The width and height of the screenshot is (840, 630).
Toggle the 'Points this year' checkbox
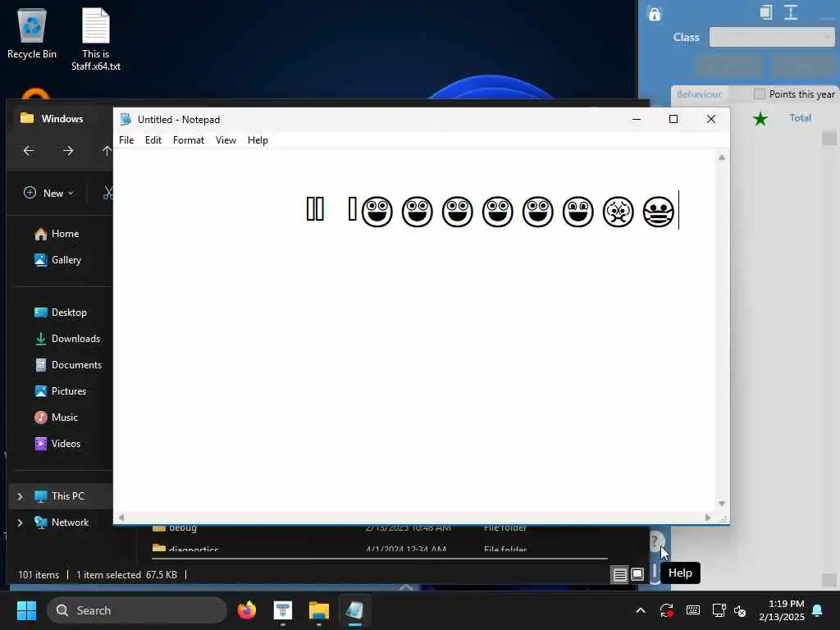(759, 94)
